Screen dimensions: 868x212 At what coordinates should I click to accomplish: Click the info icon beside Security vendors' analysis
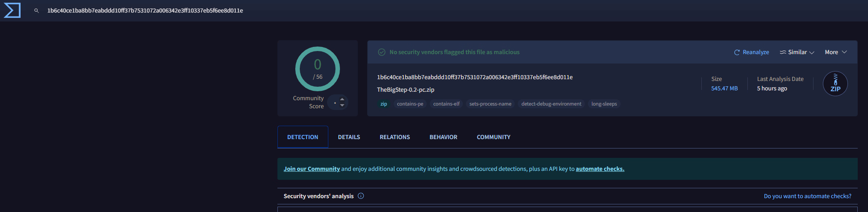(361, 196)
